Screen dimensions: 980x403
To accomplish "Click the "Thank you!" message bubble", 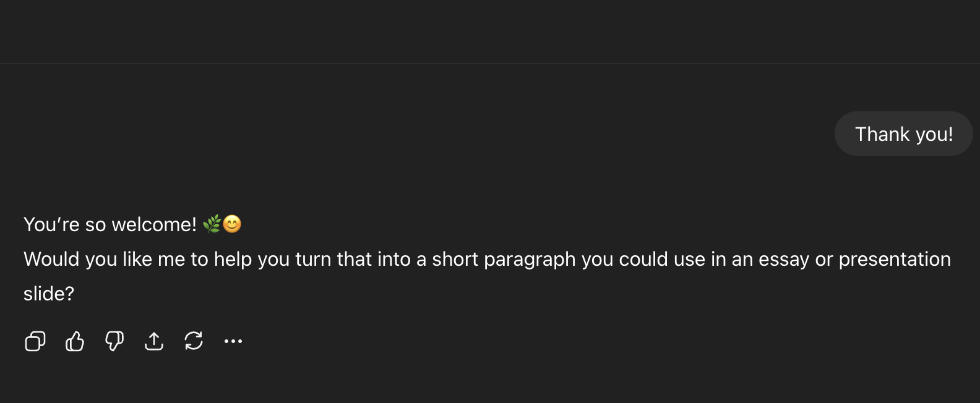I will coord(903,134).
